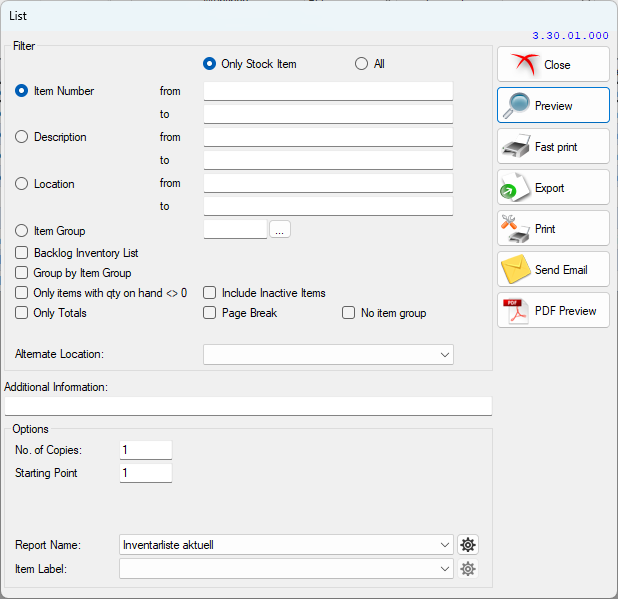Click the Close button label

coord(557,65)
